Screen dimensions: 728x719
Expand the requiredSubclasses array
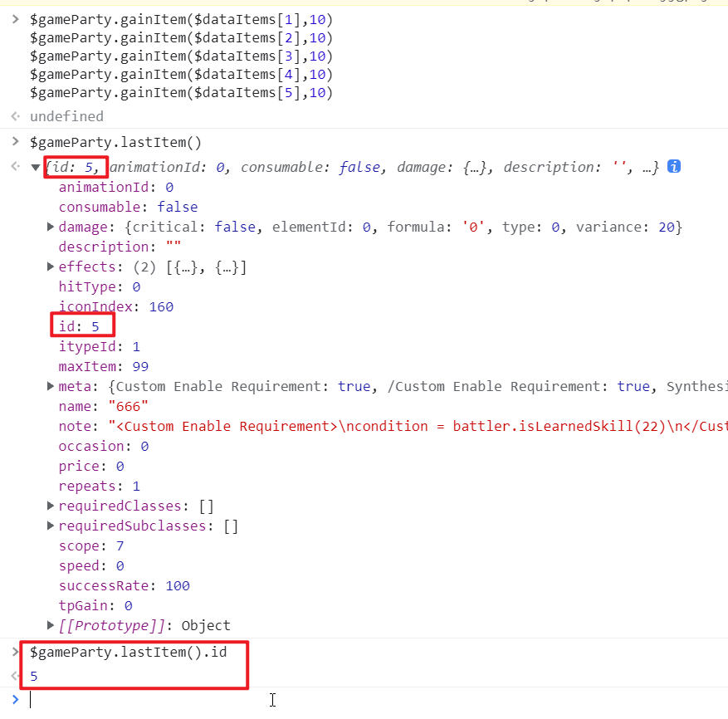(x=51, y=526)
